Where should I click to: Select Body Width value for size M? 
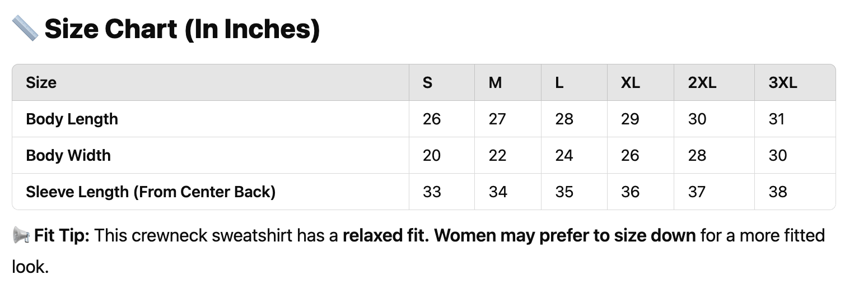coord(497,155)
